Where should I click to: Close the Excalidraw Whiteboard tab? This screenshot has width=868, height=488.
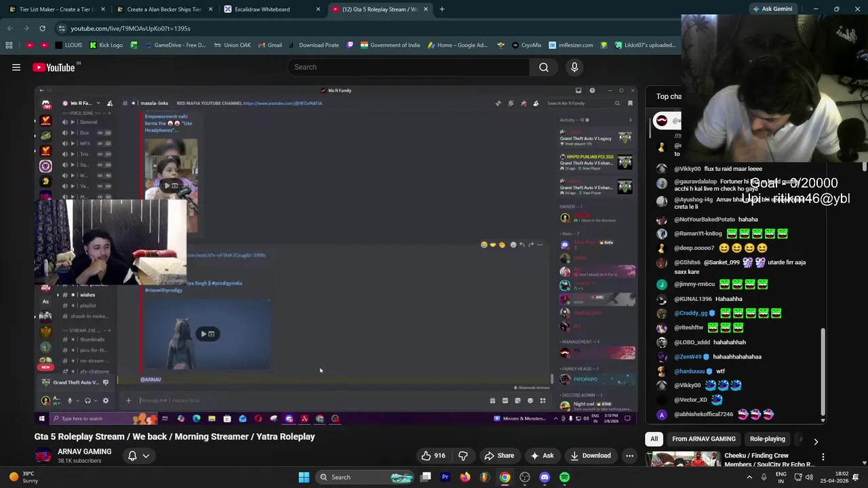pyautogui.click(x=318, y=9)
